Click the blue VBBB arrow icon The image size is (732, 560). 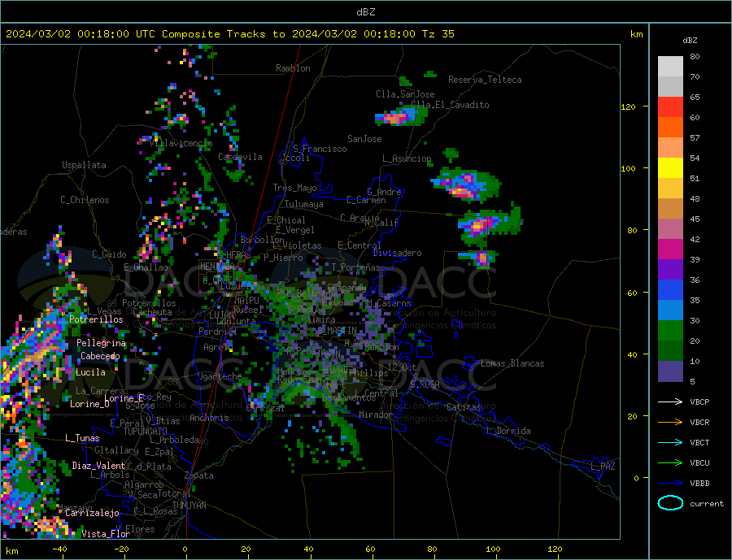point(670,484)
